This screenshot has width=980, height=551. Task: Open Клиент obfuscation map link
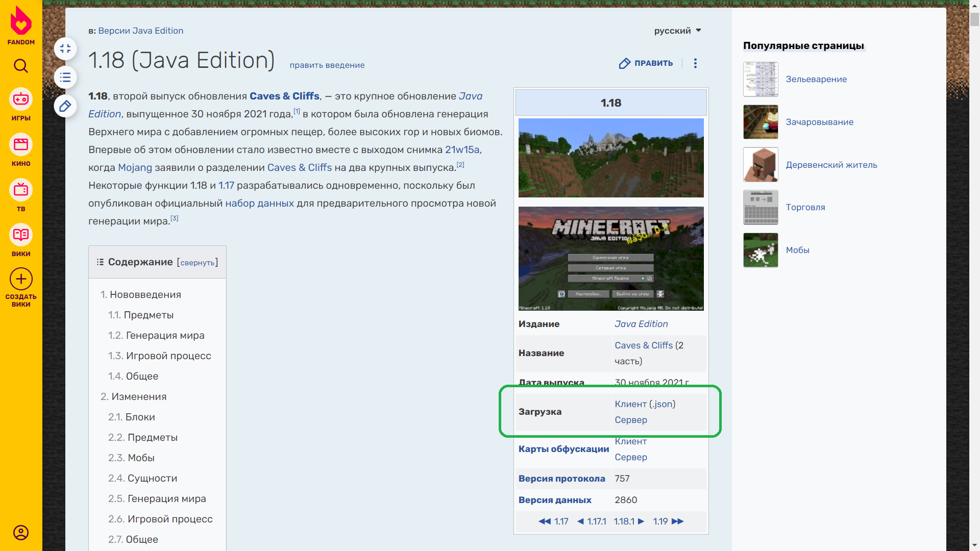point(630,442)
